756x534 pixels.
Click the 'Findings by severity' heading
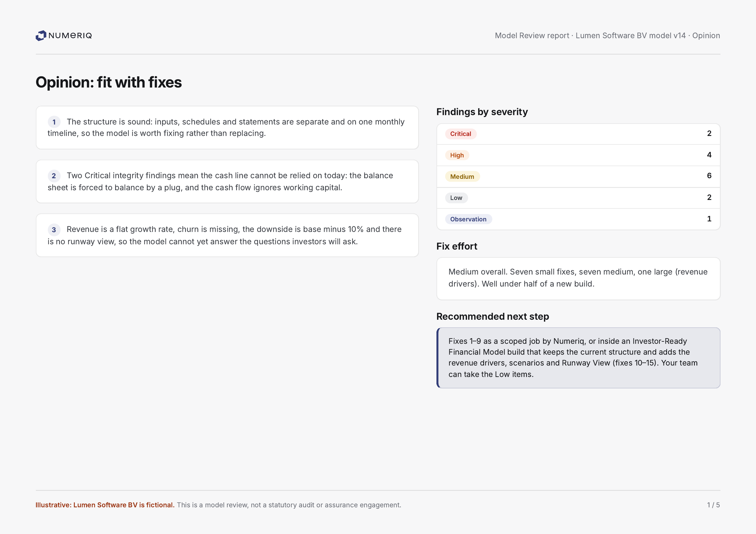[x=482, y=112]
